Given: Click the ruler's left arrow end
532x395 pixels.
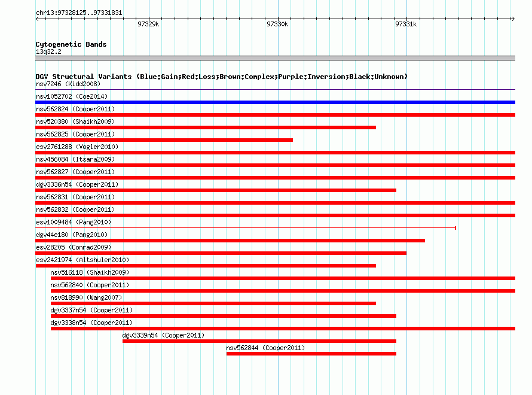Looking at the screenshot, I should (x=37, y=19).
